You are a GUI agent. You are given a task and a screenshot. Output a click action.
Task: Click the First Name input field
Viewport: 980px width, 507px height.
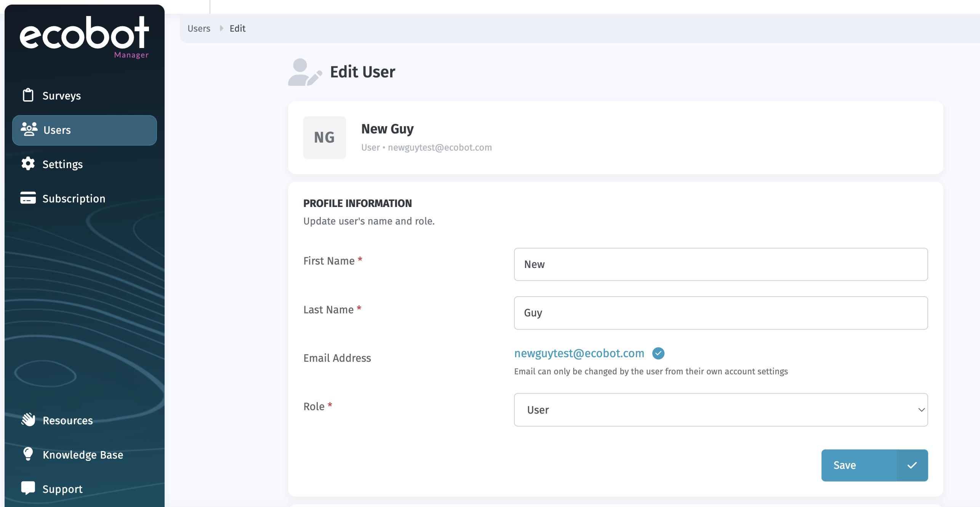[x=720, y=264]
